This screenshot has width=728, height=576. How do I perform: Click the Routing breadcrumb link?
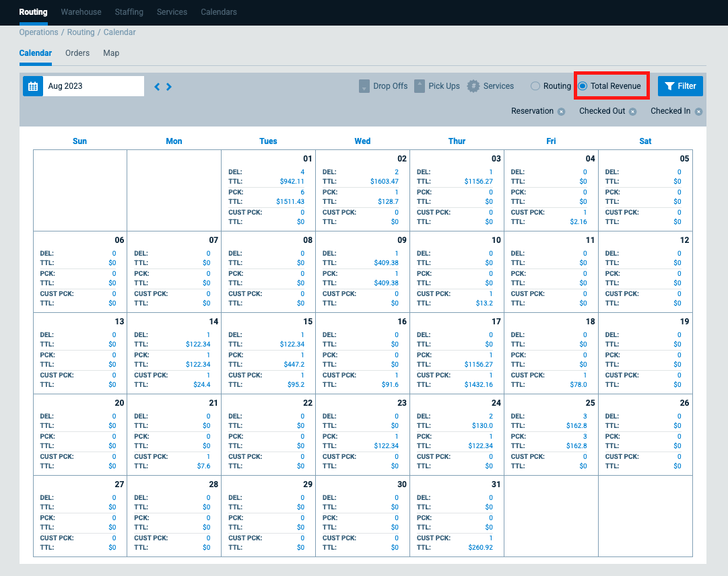click(x=81, y=32)
